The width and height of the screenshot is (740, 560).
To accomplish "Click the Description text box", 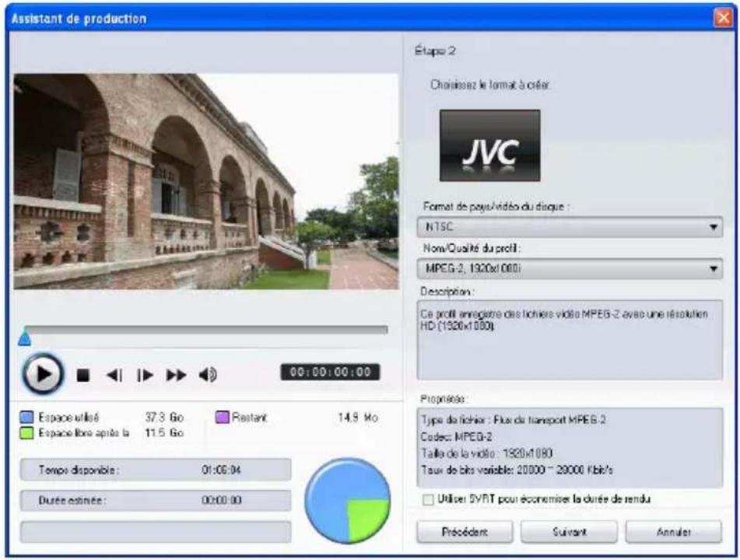I will click(x=570, y=340).
